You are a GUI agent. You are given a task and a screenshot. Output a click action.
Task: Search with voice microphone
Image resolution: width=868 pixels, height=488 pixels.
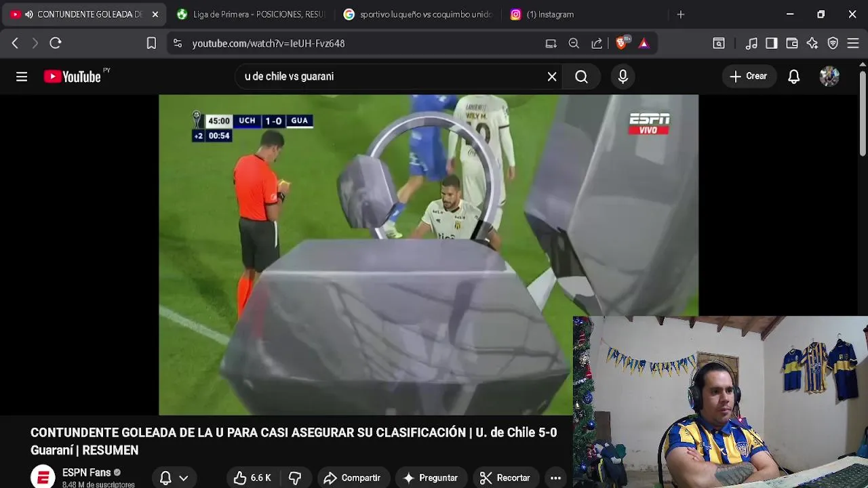coord(623,77)
